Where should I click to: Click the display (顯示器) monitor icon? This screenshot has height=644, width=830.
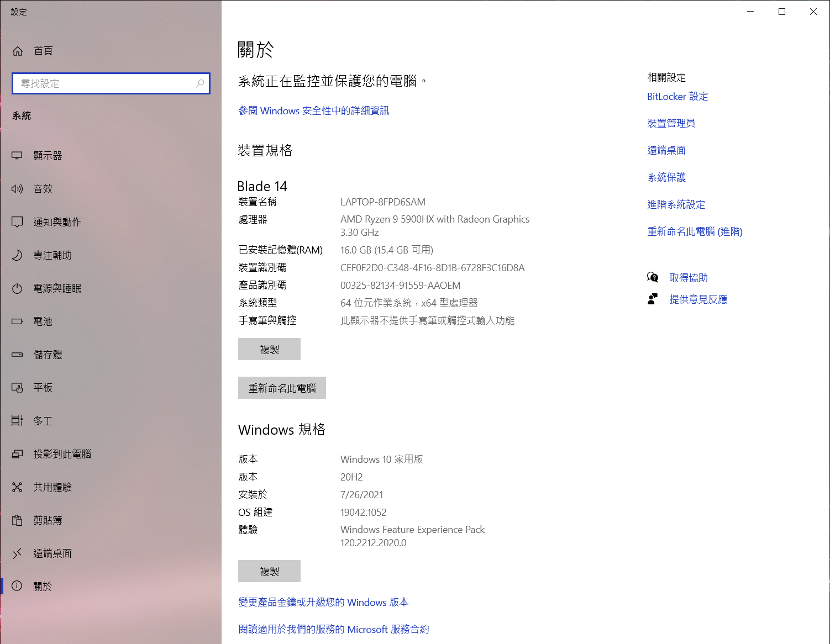tap(17, 156)
